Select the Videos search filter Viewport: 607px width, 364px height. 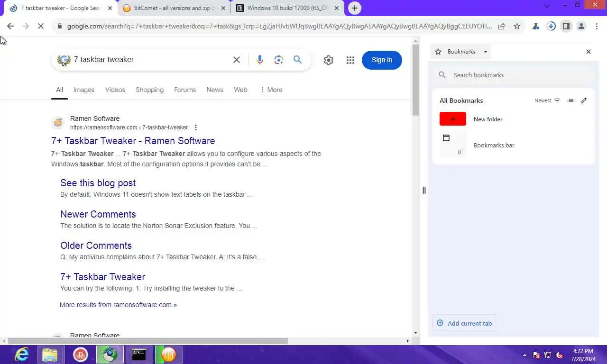click(115, 90)
